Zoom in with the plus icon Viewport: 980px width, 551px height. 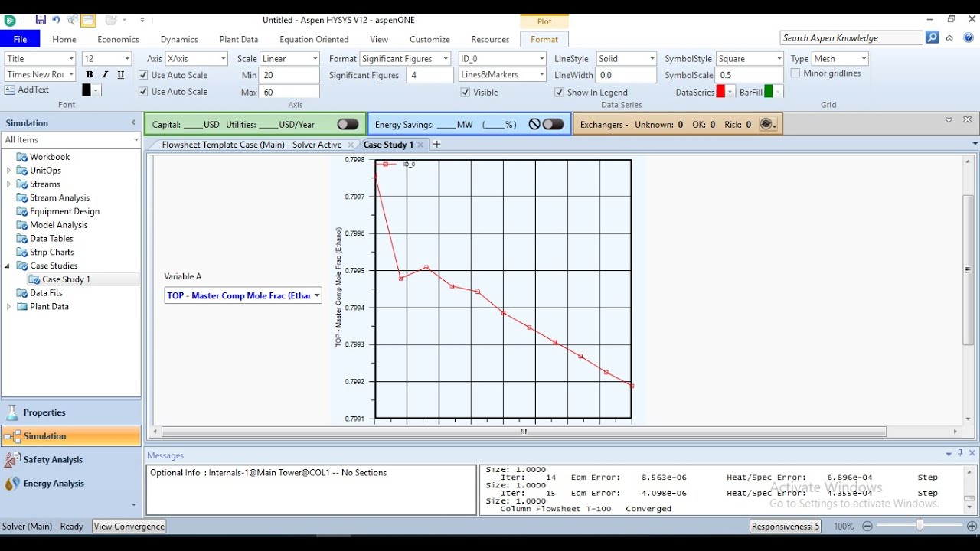(972, 527)
